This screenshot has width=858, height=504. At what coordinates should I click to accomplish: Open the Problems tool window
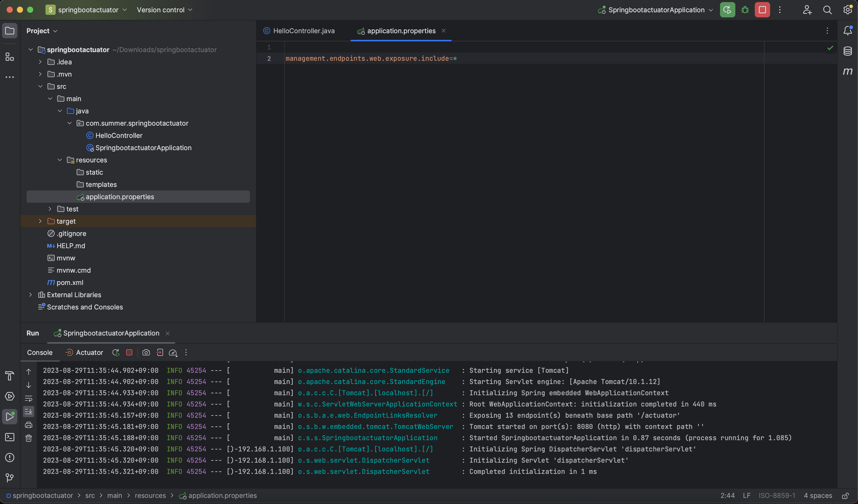click(9, 457)
